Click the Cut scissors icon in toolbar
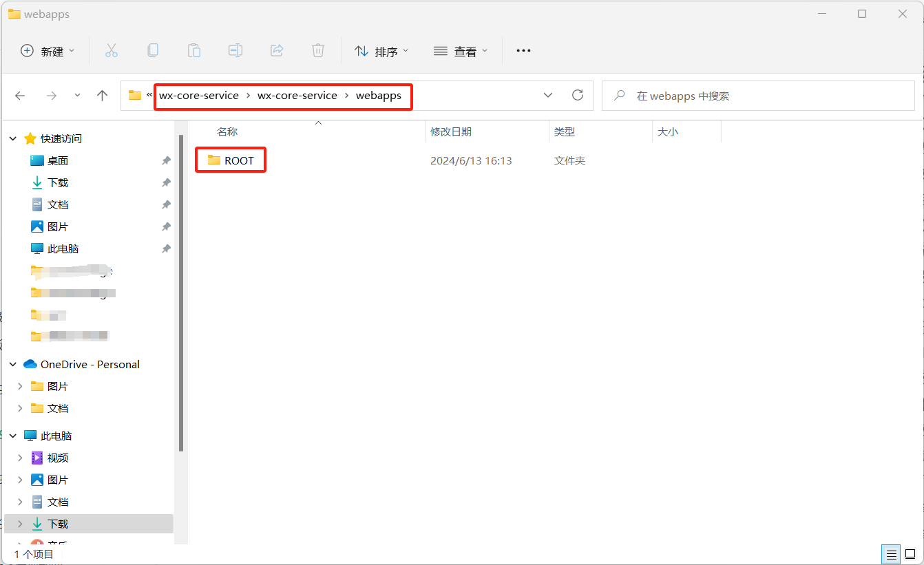Viewport: 924px width, 565px height. 112,51
